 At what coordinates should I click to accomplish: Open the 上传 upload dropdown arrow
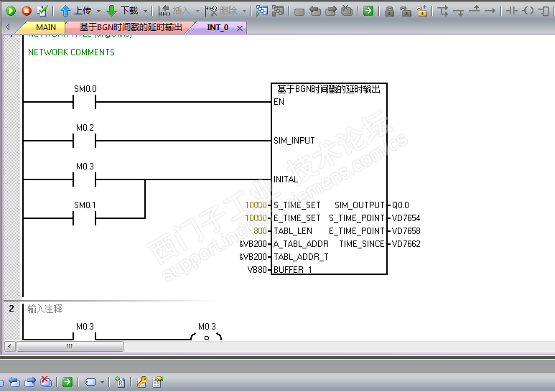99,11
